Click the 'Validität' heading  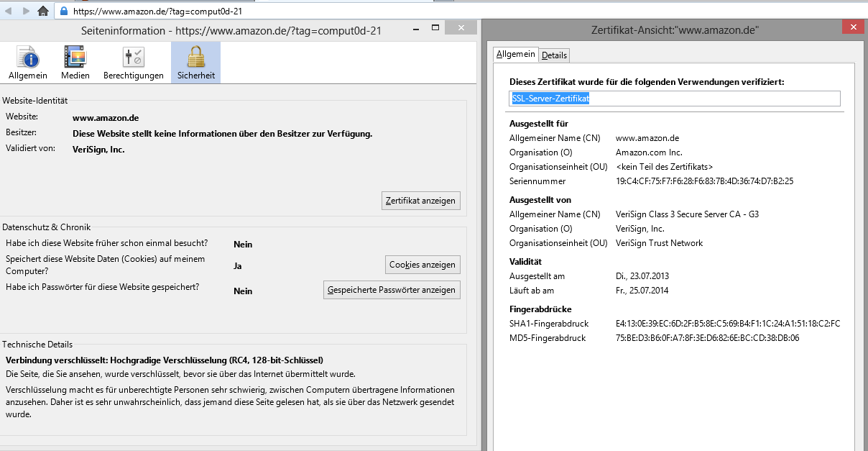(x=525, y=262)
